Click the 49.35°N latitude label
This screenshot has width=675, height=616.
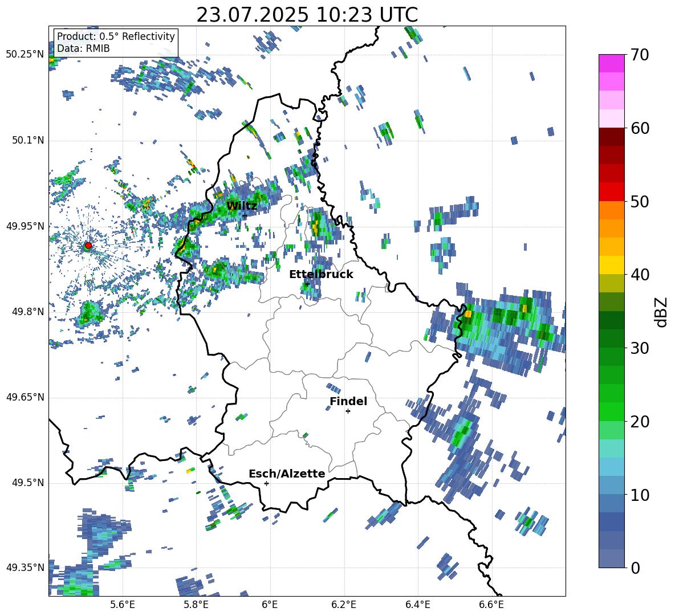click(25, 568)
